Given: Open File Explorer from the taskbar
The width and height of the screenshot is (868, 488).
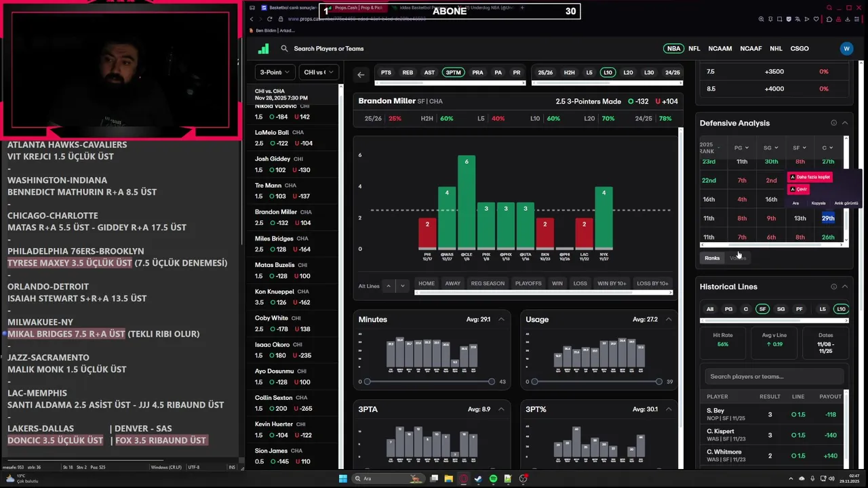Looking at the screenshot, I should 449,479.
